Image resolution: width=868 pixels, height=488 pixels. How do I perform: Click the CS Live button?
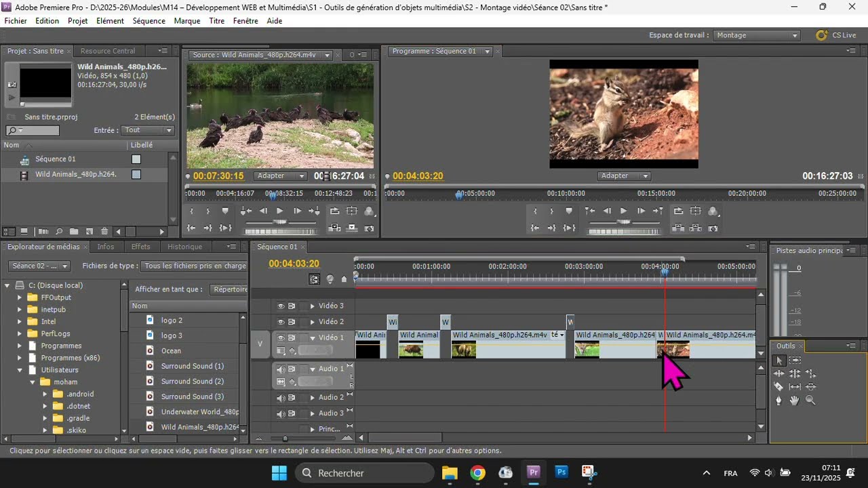click(x=836, y=35)
